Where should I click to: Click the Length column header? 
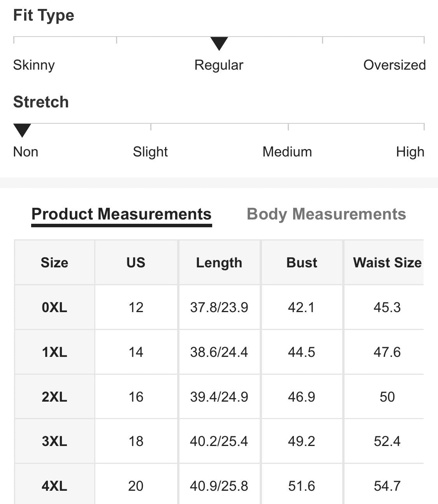click(219, 263)
